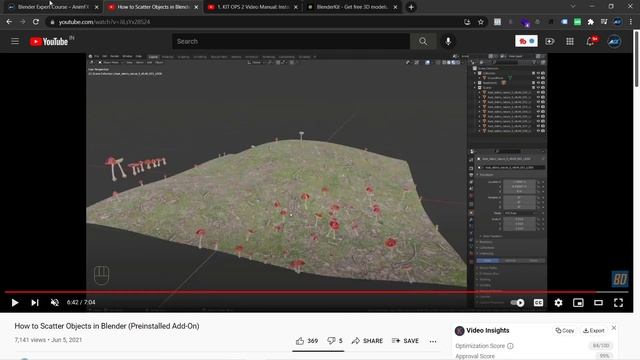
Task: Go forward in browser history
Action: click(x=22, y=22)
